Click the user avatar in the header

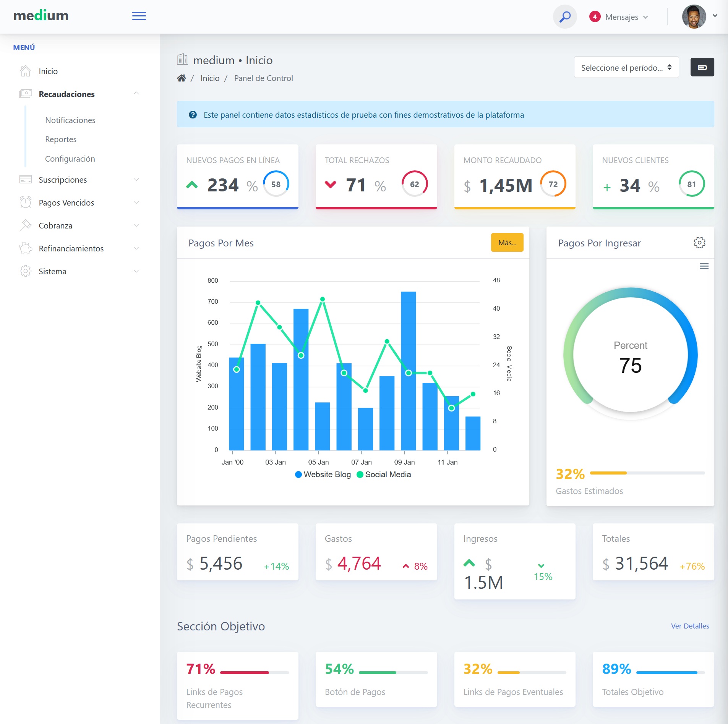tap(694, 16)
